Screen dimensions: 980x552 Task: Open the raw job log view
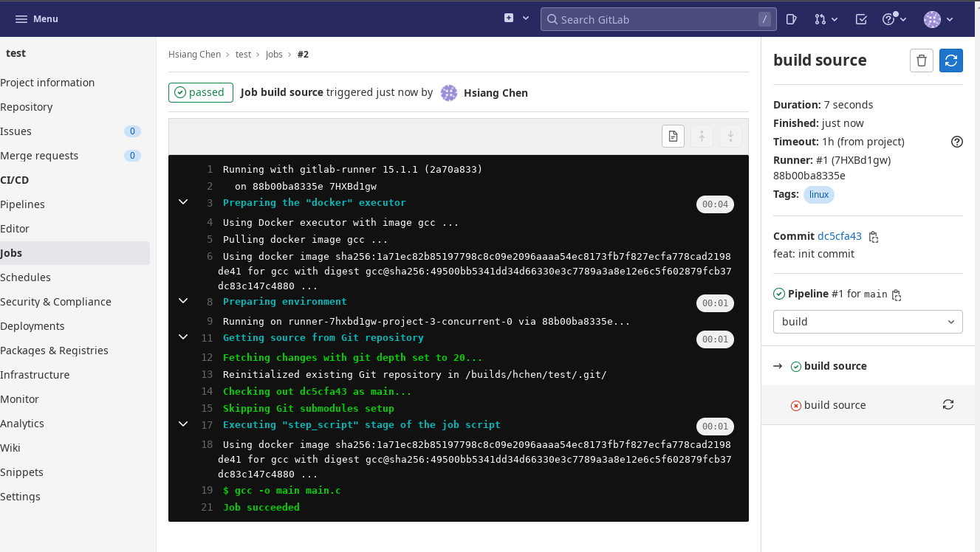tap(672, 136)
